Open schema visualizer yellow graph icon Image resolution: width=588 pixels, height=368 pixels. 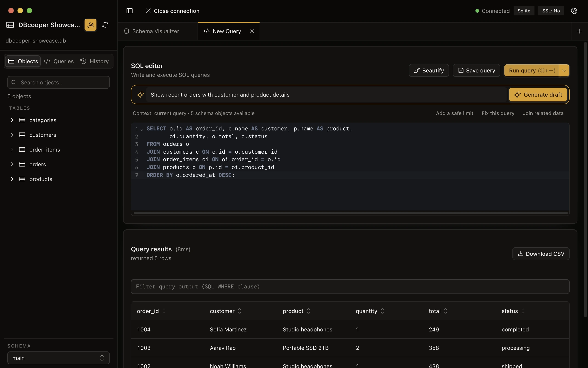point(90,25)
